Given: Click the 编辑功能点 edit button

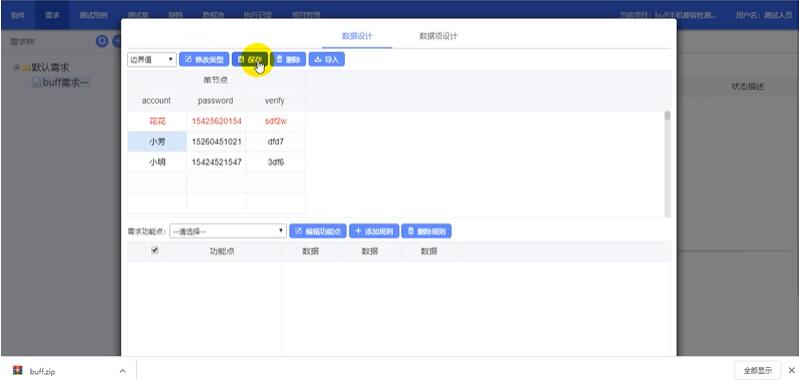Looking at the screenshot, I should click(318, 231).
